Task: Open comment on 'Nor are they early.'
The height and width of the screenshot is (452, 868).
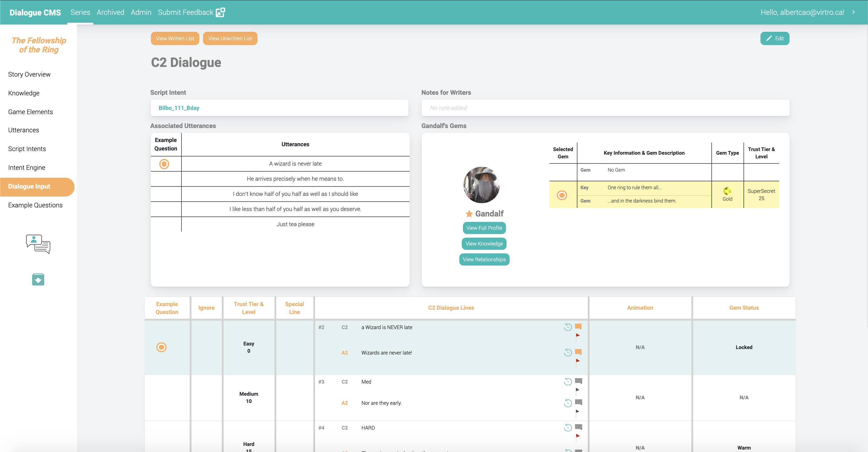Action: click(578, 402)
